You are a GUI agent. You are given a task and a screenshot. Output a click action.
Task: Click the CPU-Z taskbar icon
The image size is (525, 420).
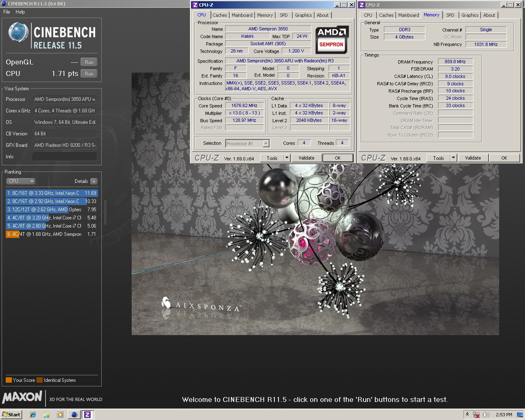point(87,415)
